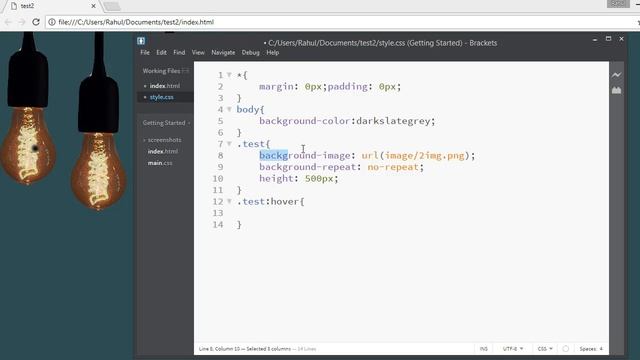Click the url(image/2img.png) value on line 8
640x360 pixels.
point(416,156)
